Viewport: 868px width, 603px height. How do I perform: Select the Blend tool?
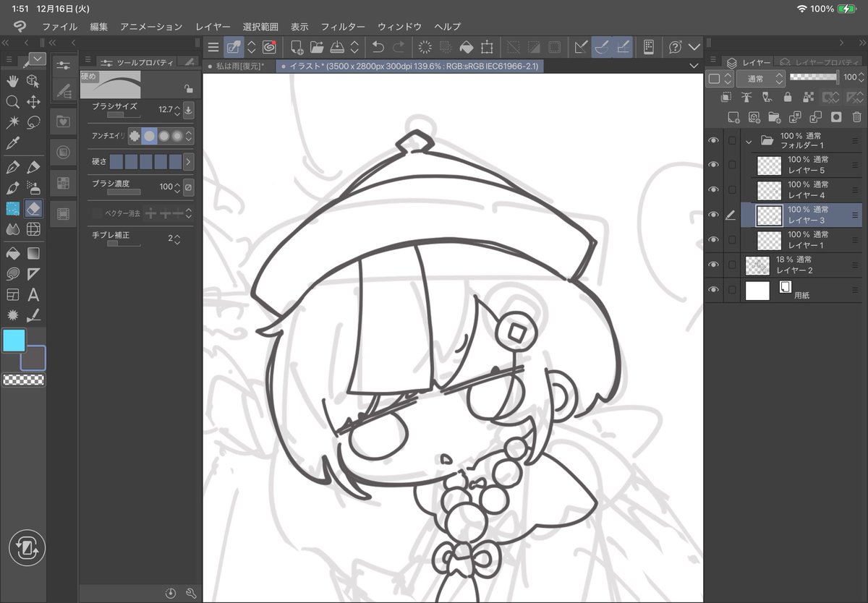click(x=12, y=229)
